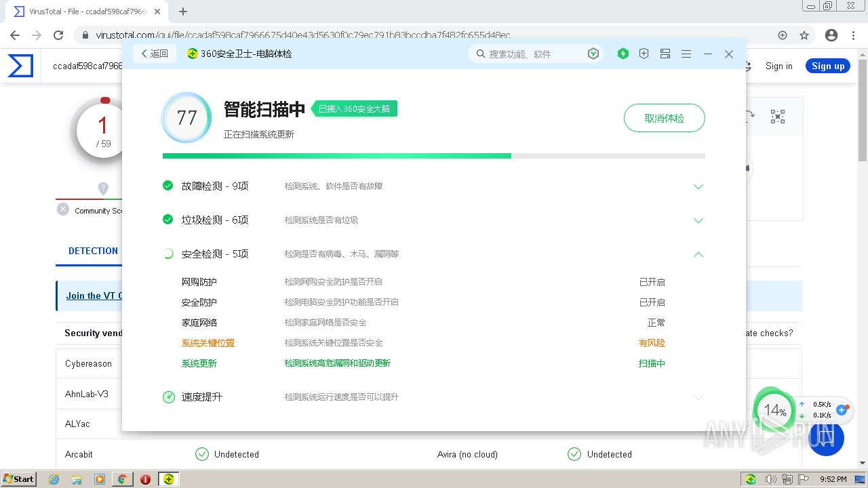This screenshot has height=488, width=868.
Task: Open the Chrome three-dot menu
Action: click(x=854, y=35)
